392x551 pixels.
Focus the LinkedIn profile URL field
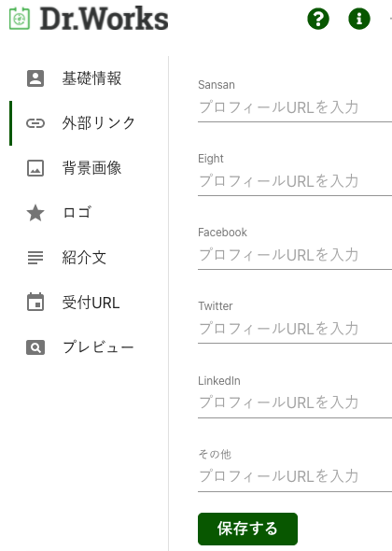[295, 403]
